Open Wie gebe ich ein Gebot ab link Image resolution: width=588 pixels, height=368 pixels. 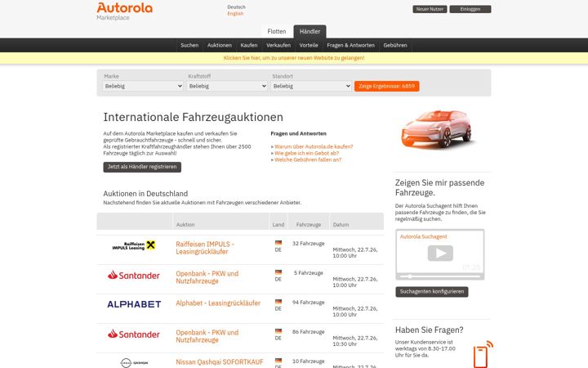point(306,153)
